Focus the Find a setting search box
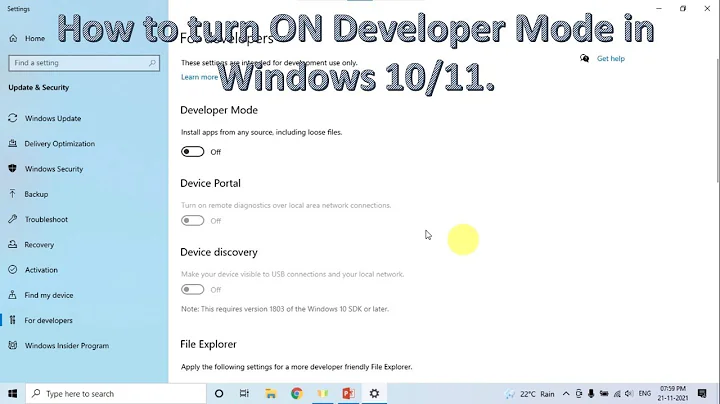Image resolution: width=720 pixels, height=404 pixels. [84, 63]
